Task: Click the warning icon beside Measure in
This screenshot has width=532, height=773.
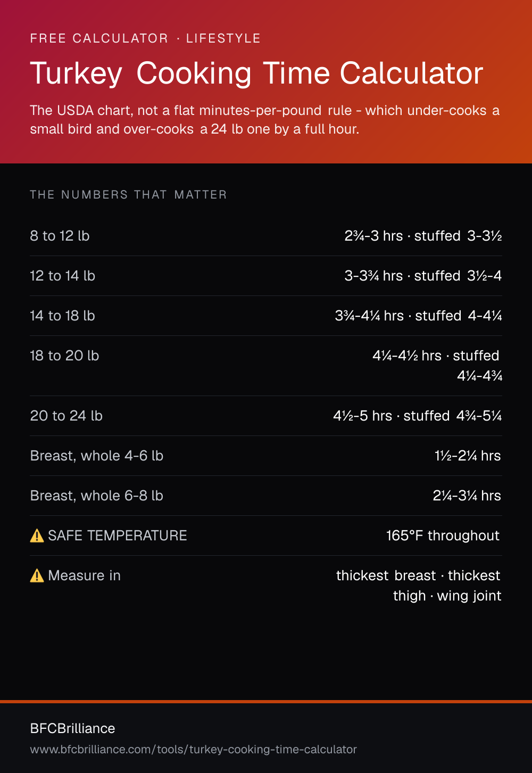Action: click(37, 575)
